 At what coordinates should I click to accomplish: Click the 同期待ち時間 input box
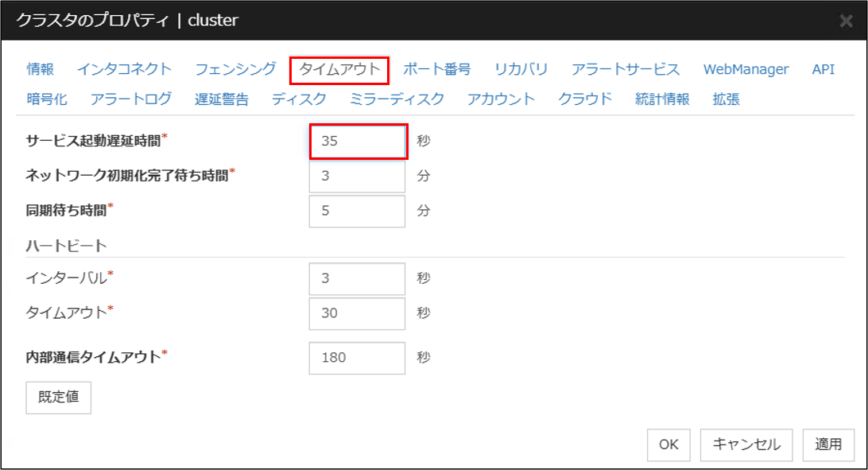coord(357,211)
